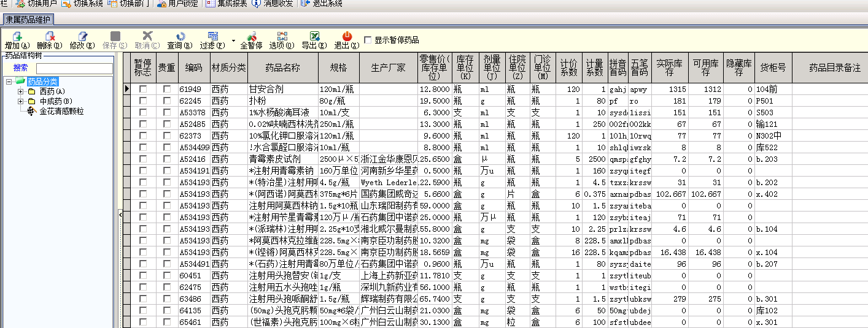868x328 pixels.
Task: Tick 贵重 checkbox for row 61949
Action: pos(167,90)
